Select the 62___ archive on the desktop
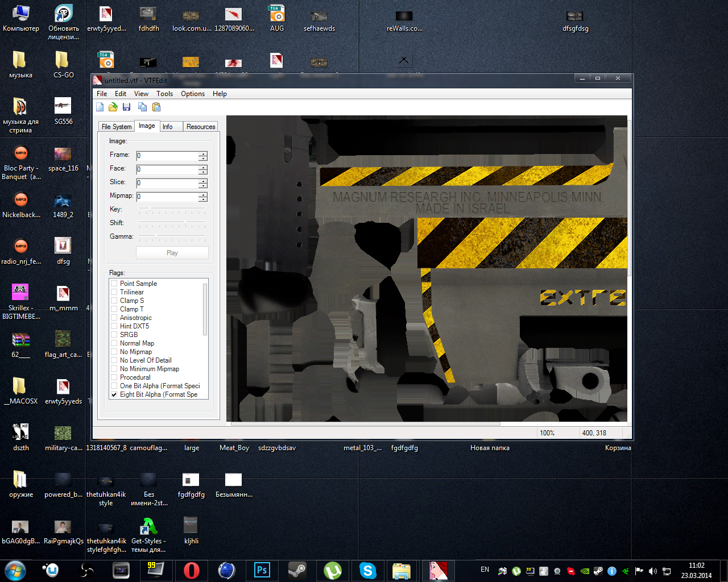728x582 pixels. click(x=20, y=344)
